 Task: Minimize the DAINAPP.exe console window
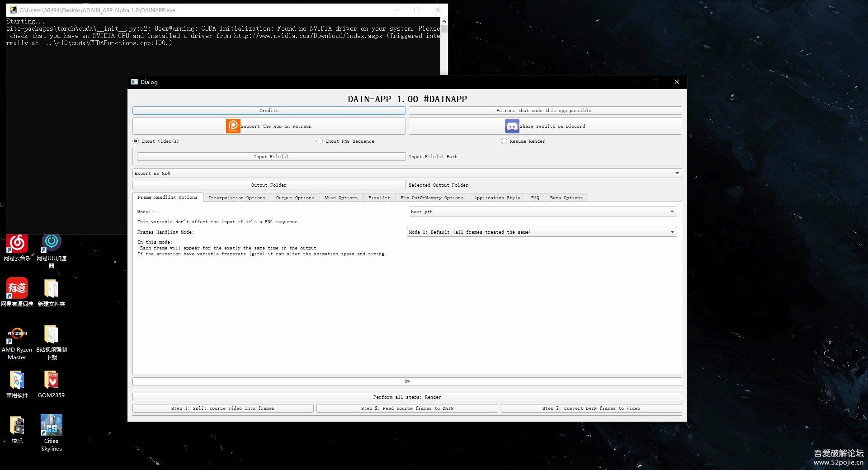pyautogui.click(x=396, y=10)
